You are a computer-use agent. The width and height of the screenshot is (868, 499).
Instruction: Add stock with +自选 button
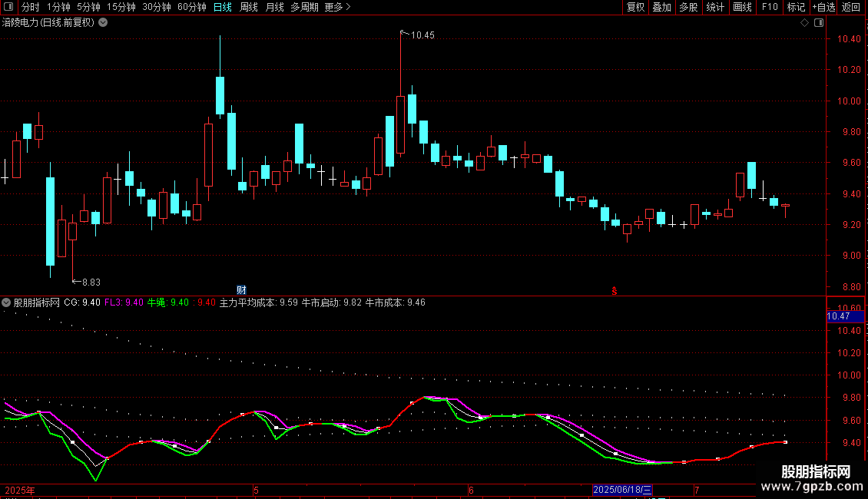click(823, 7)
